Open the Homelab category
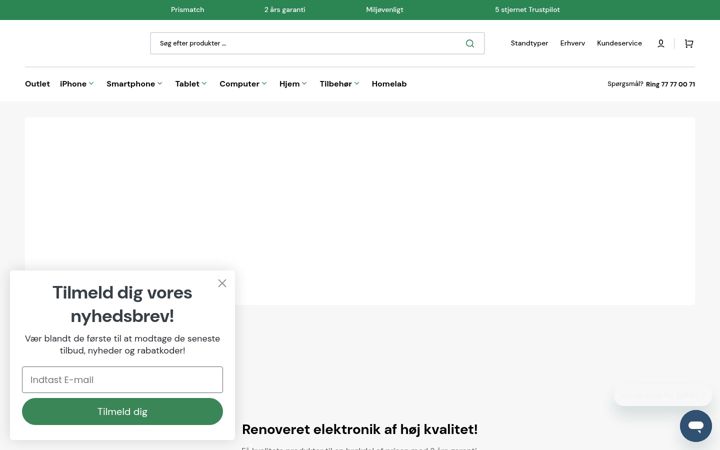 (389, 84)
